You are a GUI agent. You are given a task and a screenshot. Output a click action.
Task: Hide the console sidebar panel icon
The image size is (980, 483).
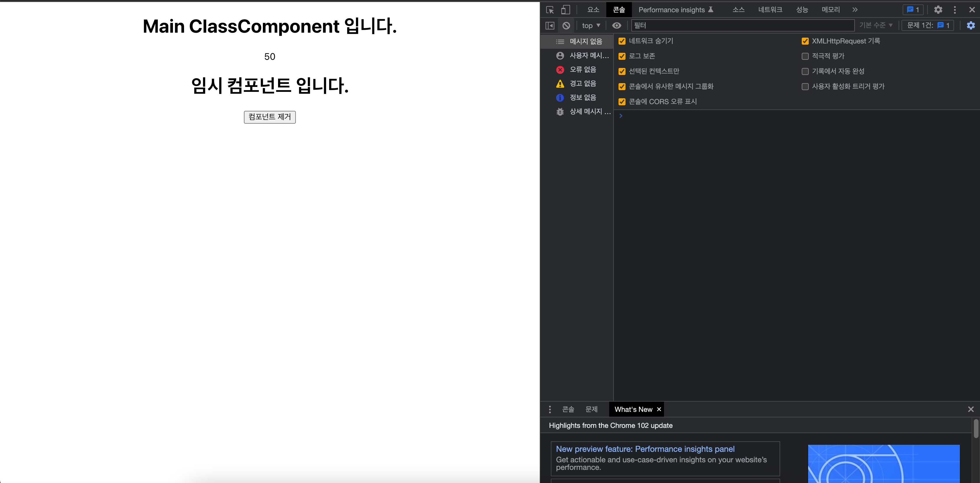point(550,25)
